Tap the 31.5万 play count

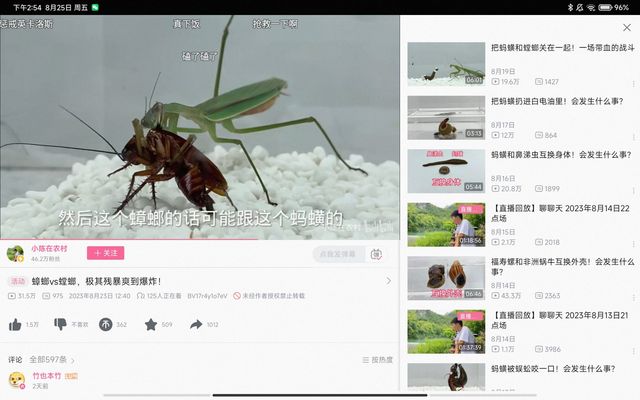tap(22, 296)
